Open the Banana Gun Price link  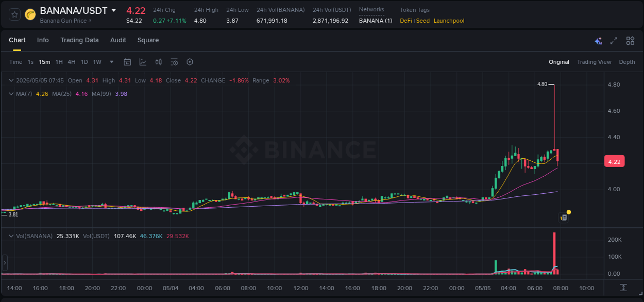65,21
